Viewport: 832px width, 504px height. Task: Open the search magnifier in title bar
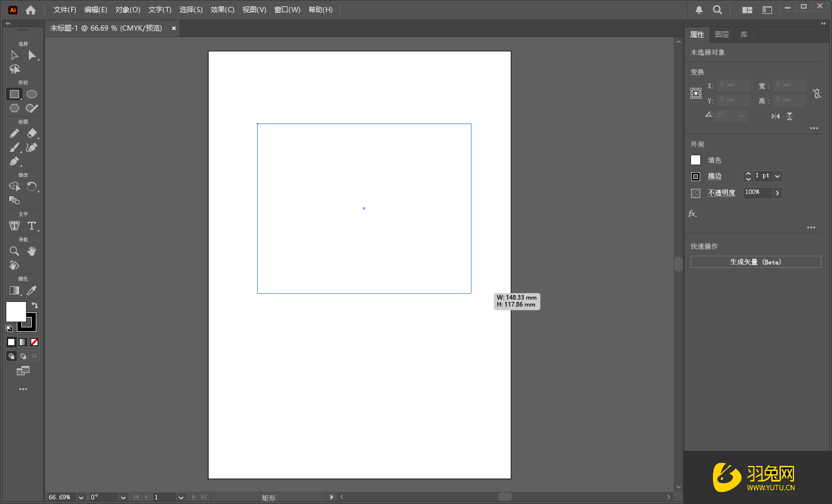tap(718, 10)
